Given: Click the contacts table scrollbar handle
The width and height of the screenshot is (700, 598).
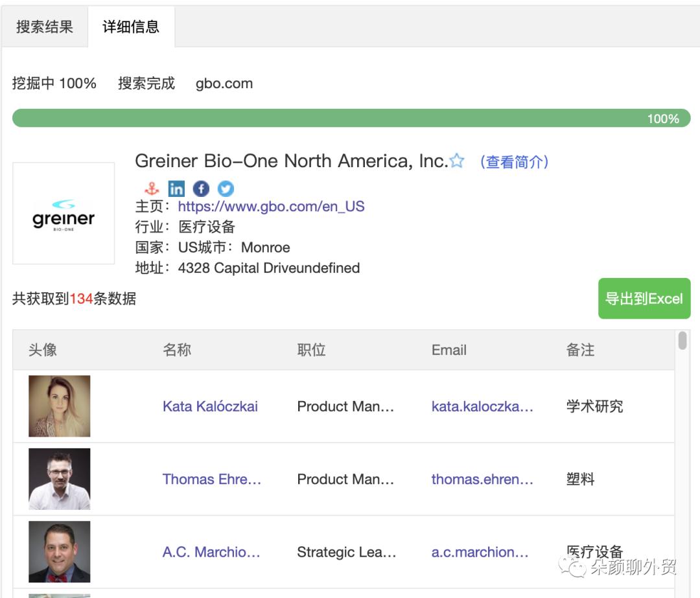Looking at the screenshot, I should [x=682, y=341].
